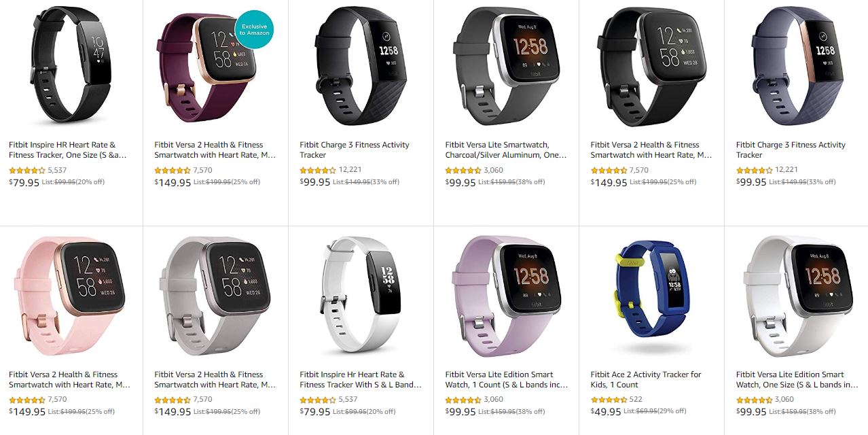The width and height of the screenshot is (868, 435).
Task: Open the blue-grey Fitbit Charge 3 image
Action: click(796, 66)
